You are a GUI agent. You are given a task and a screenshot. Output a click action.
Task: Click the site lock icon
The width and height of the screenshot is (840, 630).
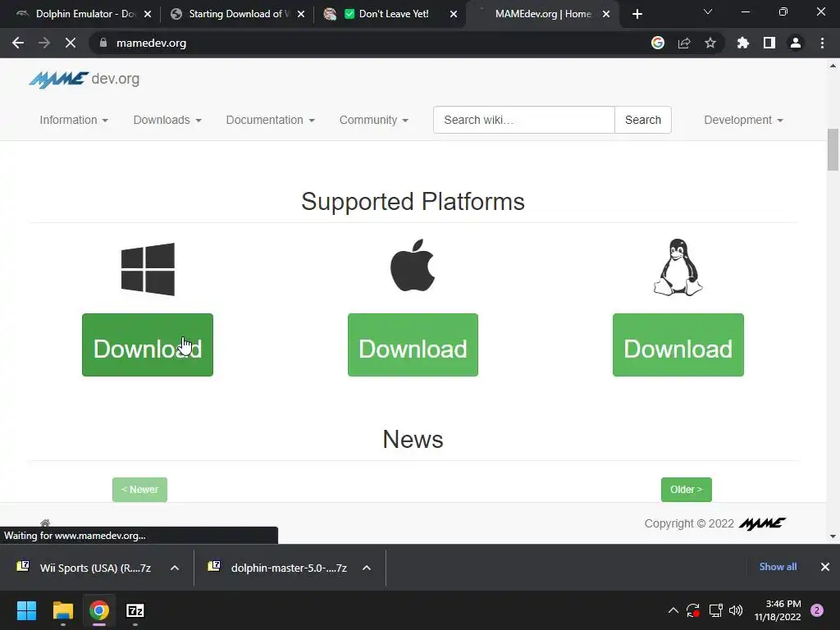point(103,43)
